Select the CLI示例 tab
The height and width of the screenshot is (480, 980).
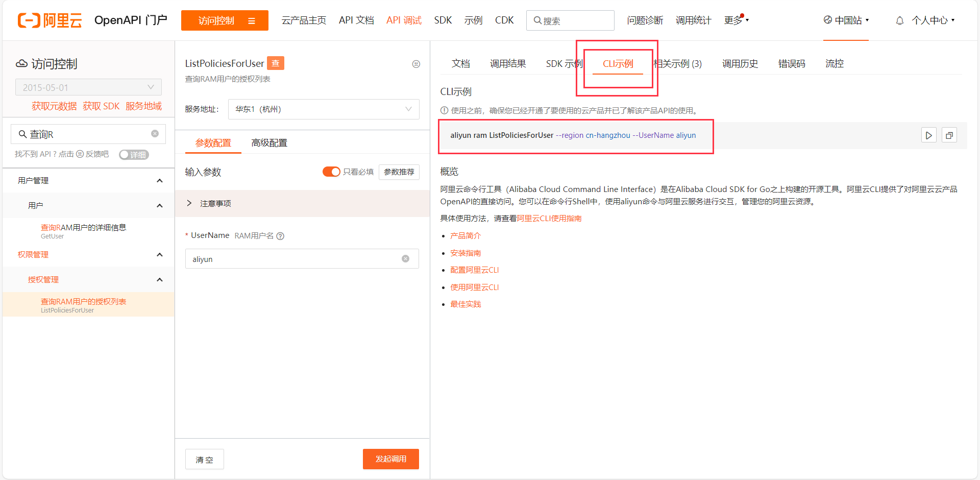(x=618, y=64)
